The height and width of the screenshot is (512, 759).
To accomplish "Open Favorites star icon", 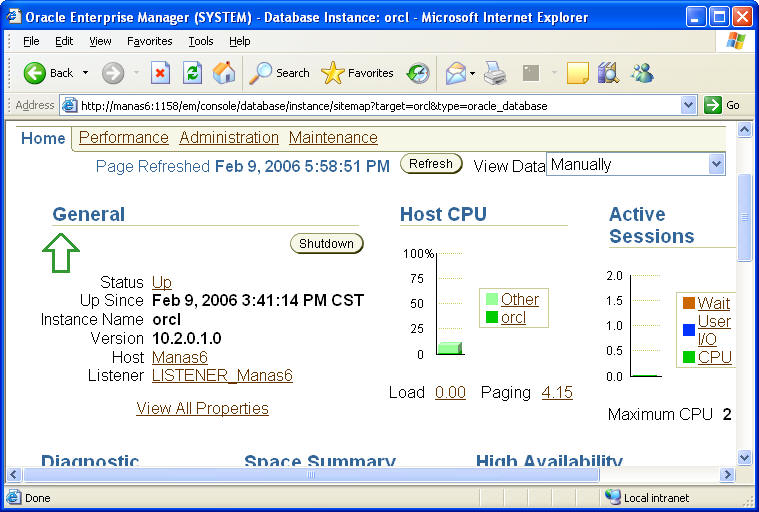I will [x=333, y=73].
